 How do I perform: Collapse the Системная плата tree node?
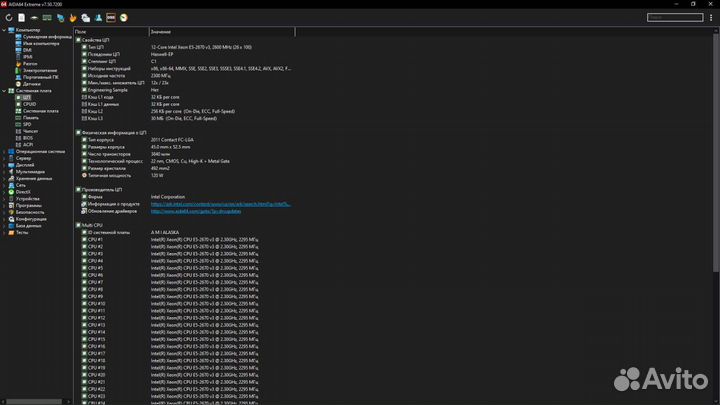click(5, 91)
